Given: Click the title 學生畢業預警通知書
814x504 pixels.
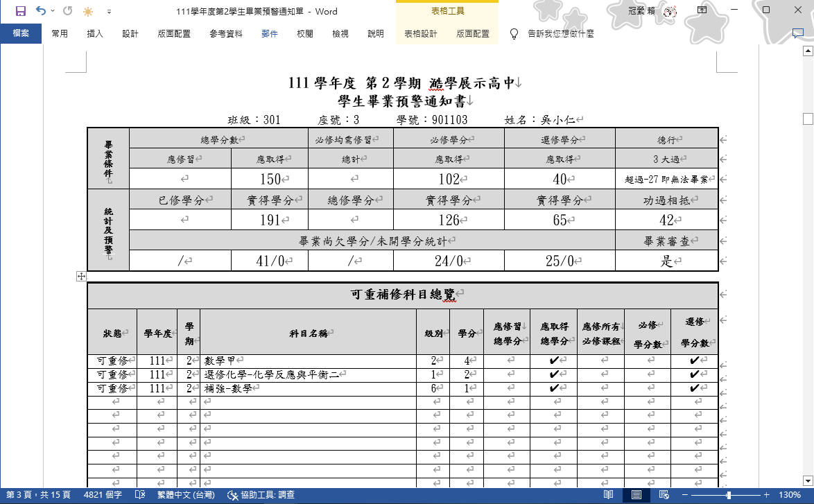Looking at the screenshot, I should click(x=402, y=101).
